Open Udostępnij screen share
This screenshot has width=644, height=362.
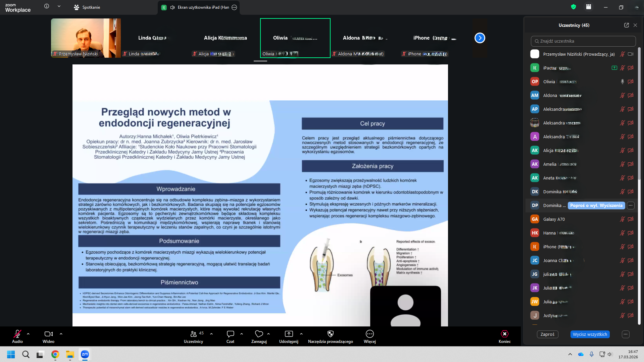pyautogui.click(x=289, y=337)
